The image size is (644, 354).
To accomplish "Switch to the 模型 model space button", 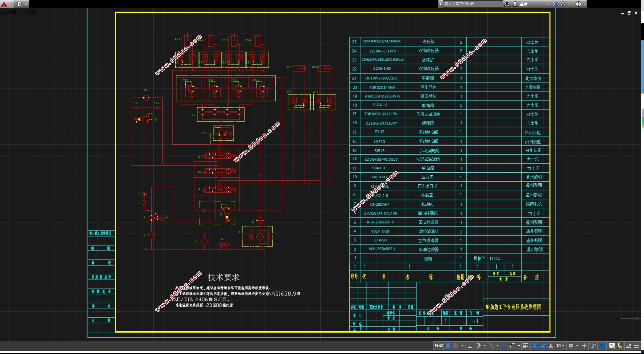I will (x=439, y=346).
